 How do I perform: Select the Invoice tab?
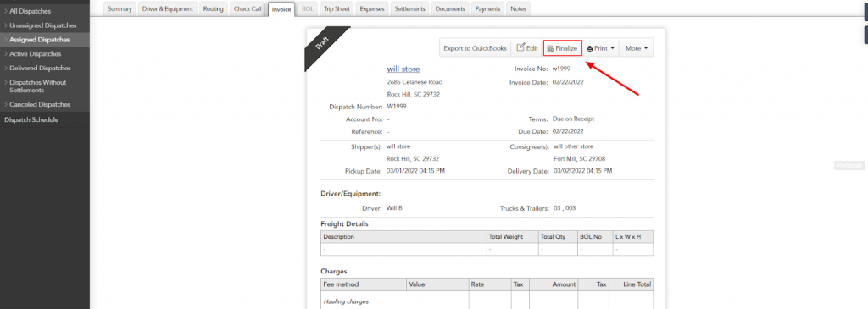[281, 9]
